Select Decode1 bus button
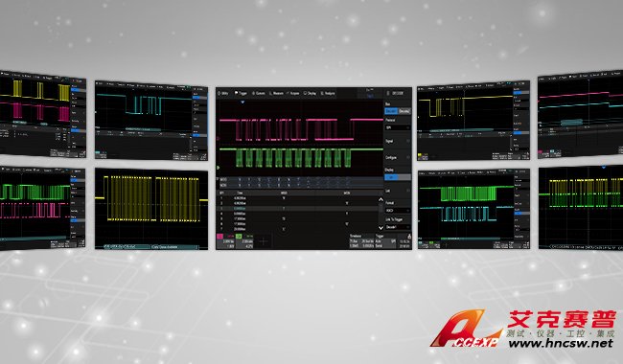This screenshot has width=623, height=364. pyautogui.click(x=391, y=111)
